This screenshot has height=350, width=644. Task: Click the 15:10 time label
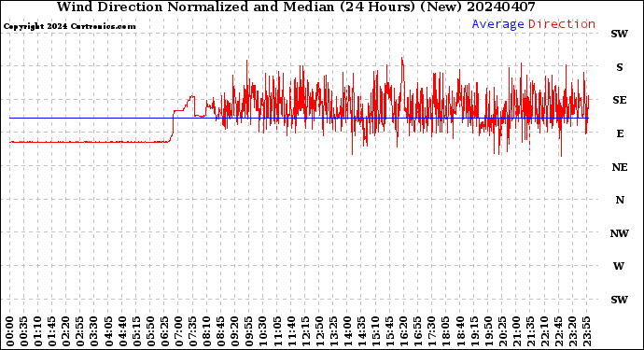(375, 331)
